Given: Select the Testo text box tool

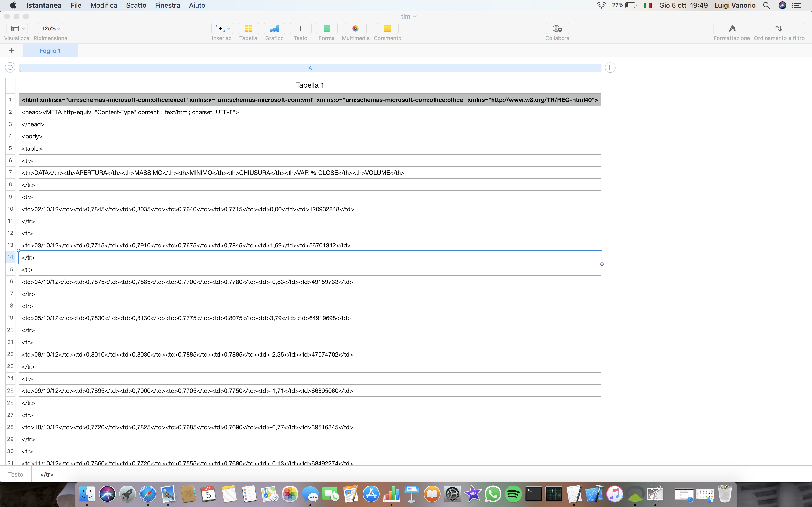Looking at the screenshot, I should tap(300, 28).
